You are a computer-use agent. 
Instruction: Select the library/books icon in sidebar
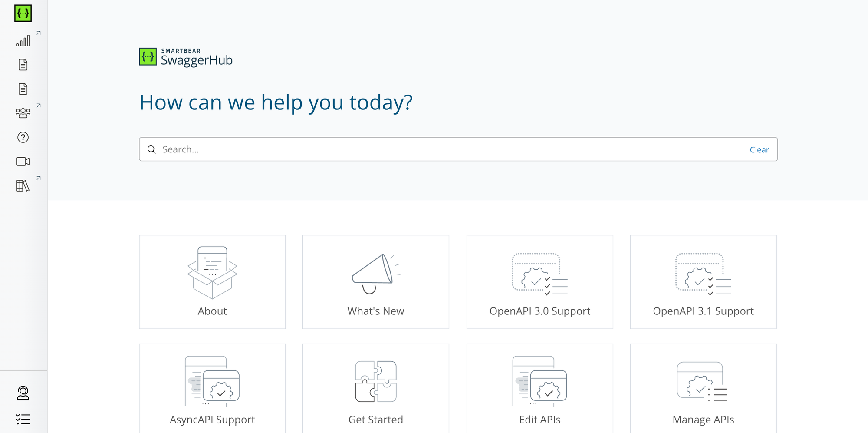(23, 185)
